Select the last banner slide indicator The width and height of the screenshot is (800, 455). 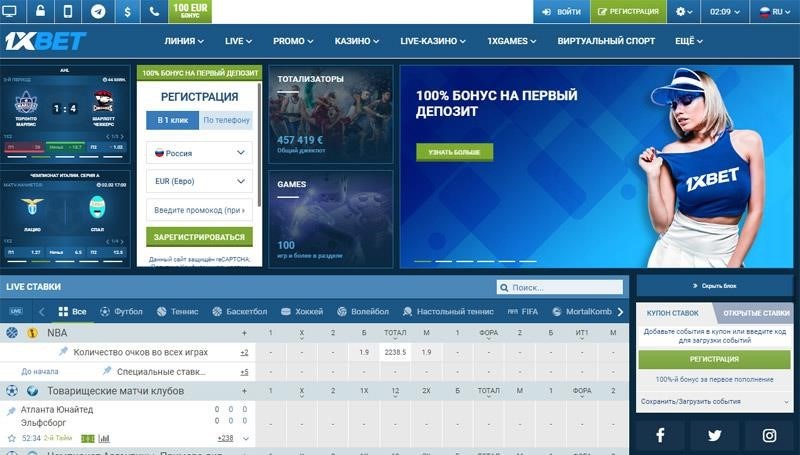528,261
